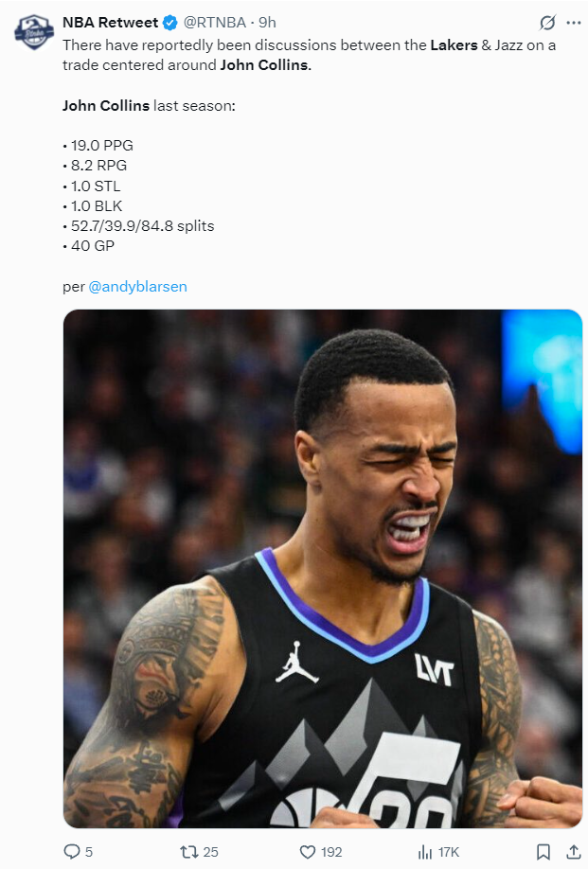This screenshot has height=869, width=588.
Task: Open the Grok explain-post icon
Action: (x=547, y=23)
